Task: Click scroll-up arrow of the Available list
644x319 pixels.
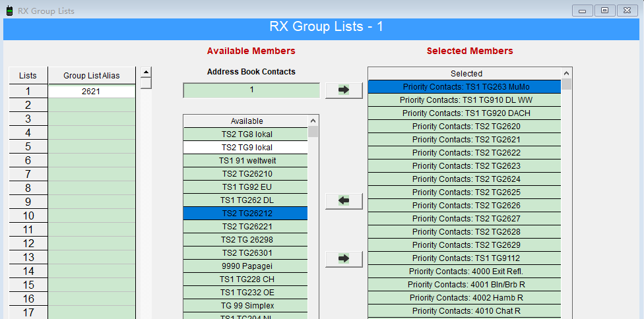Action: [x=313, y=121]
